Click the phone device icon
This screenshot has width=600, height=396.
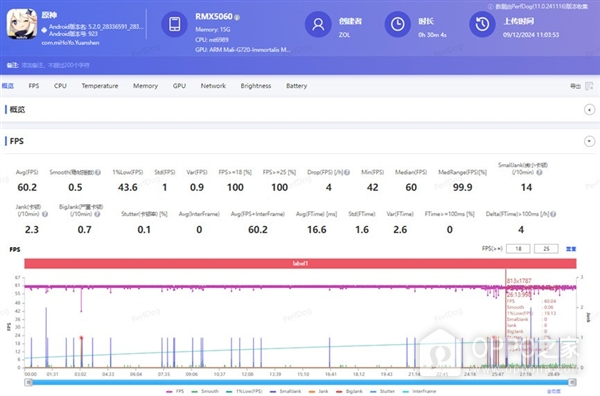tap(174, 24)
